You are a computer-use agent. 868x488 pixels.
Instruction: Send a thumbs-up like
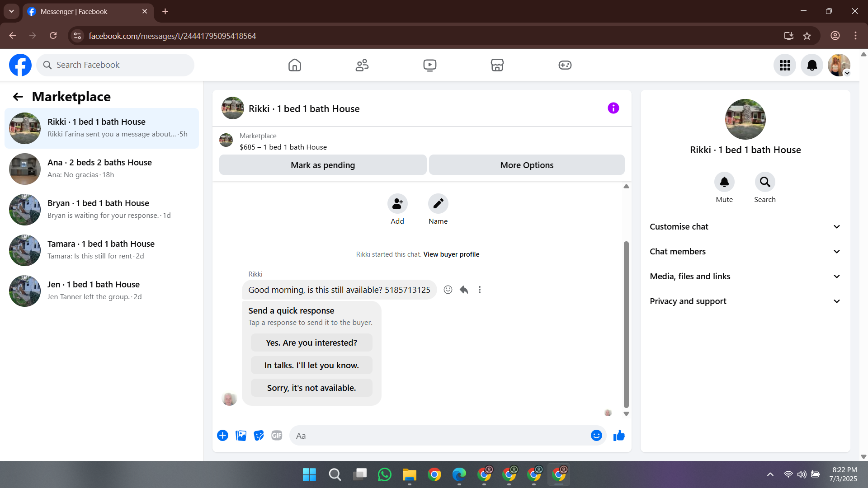pos(619,435)
